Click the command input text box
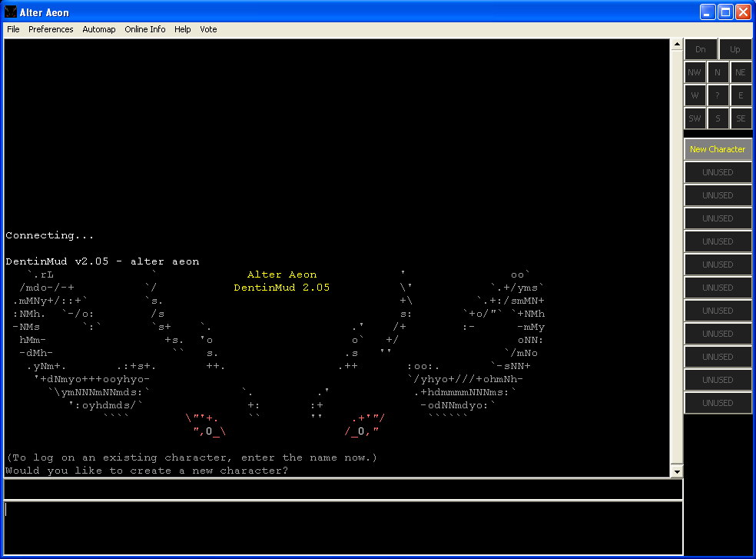Image resolution: width=756 pixels, height=559 pixels. point(343,527)
